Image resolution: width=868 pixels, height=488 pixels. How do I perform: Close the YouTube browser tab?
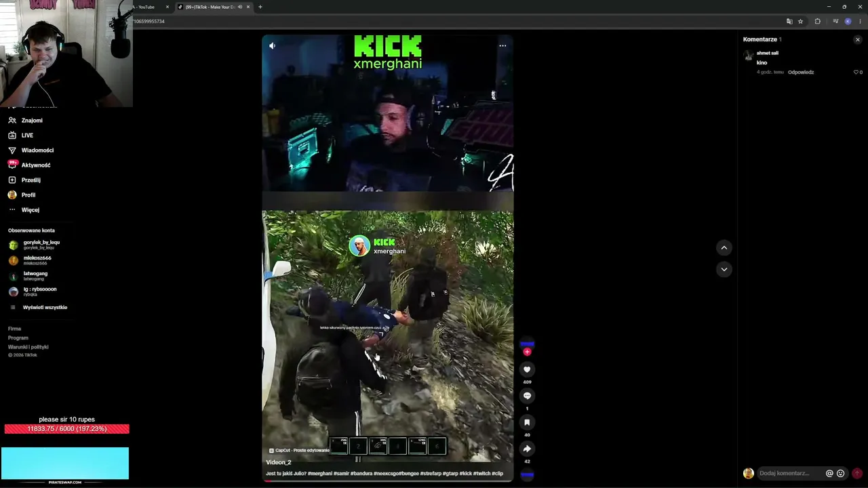click(x=167, y=7)
